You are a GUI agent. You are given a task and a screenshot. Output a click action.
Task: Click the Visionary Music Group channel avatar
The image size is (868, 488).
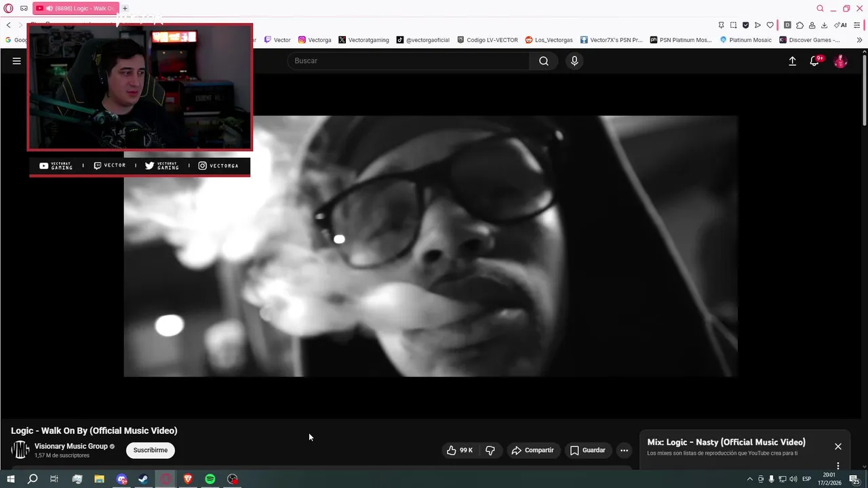20,449
